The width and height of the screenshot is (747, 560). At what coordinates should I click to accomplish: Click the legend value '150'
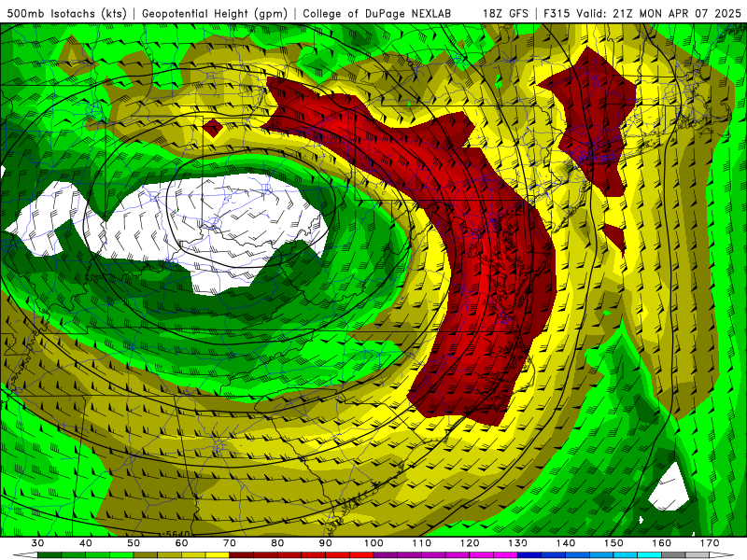click(614, 543)
